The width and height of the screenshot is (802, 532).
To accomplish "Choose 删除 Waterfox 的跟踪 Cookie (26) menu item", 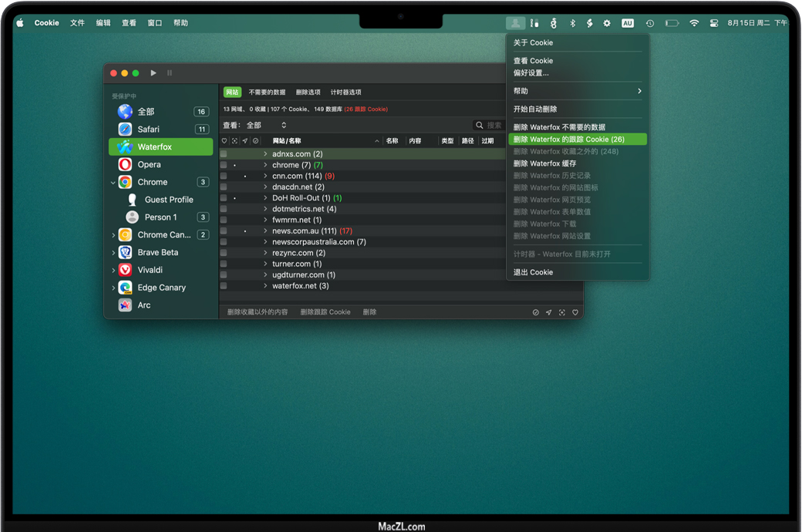I will tap(578, 139).
